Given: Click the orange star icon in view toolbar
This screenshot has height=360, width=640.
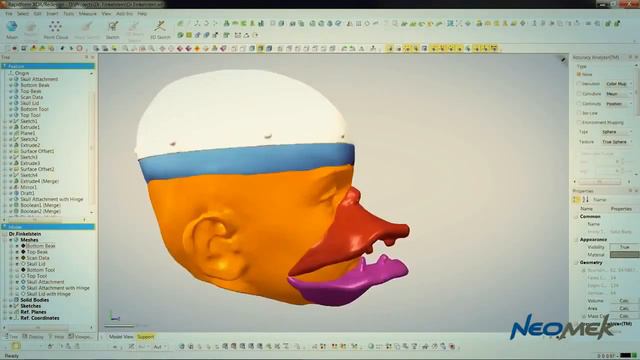Looking at the screenshot, I should point(197,49).
